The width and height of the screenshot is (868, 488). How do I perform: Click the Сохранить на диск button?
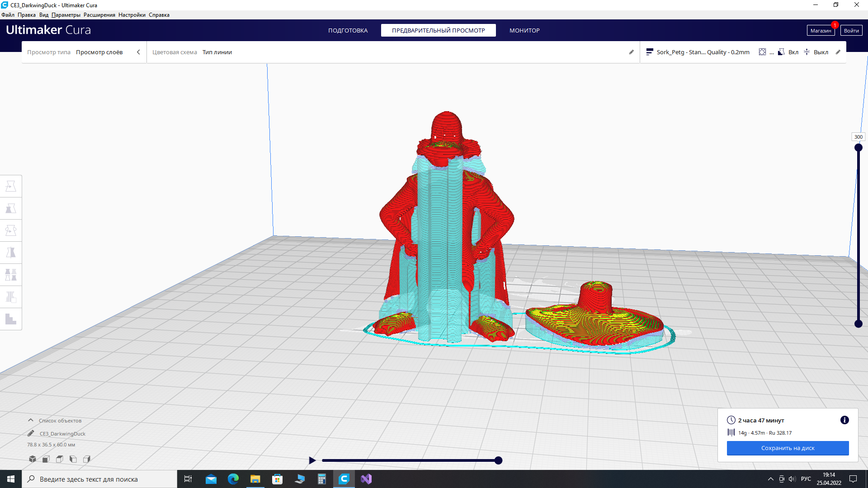point(788,448)
